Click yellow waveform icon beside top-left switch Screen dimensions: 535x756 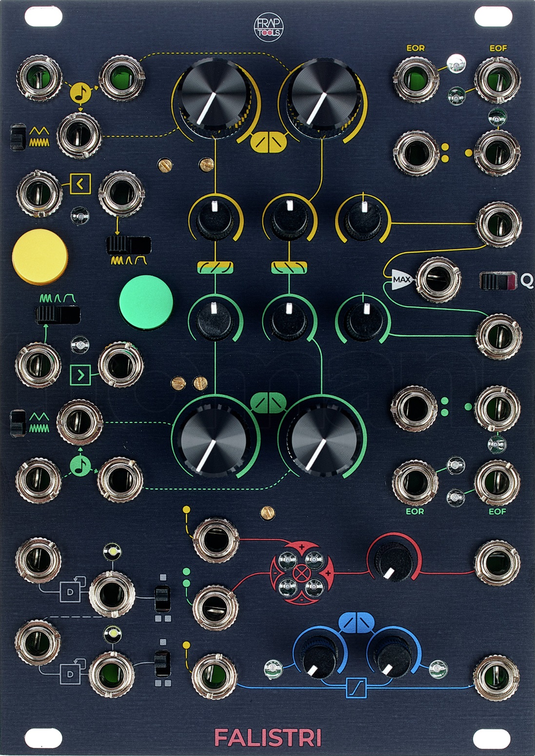coord(40,137)
